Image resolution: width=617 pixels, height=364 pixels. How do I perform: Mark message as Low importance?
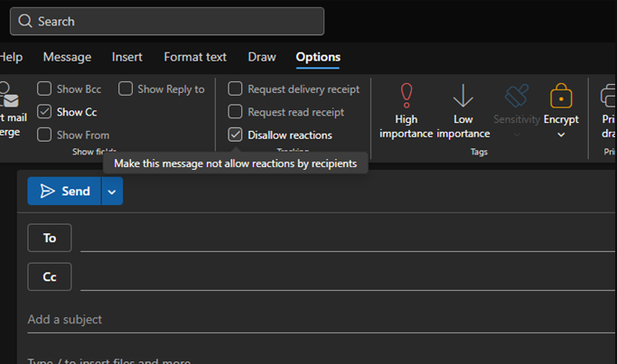pyautogui.click(x=463, y=111)
